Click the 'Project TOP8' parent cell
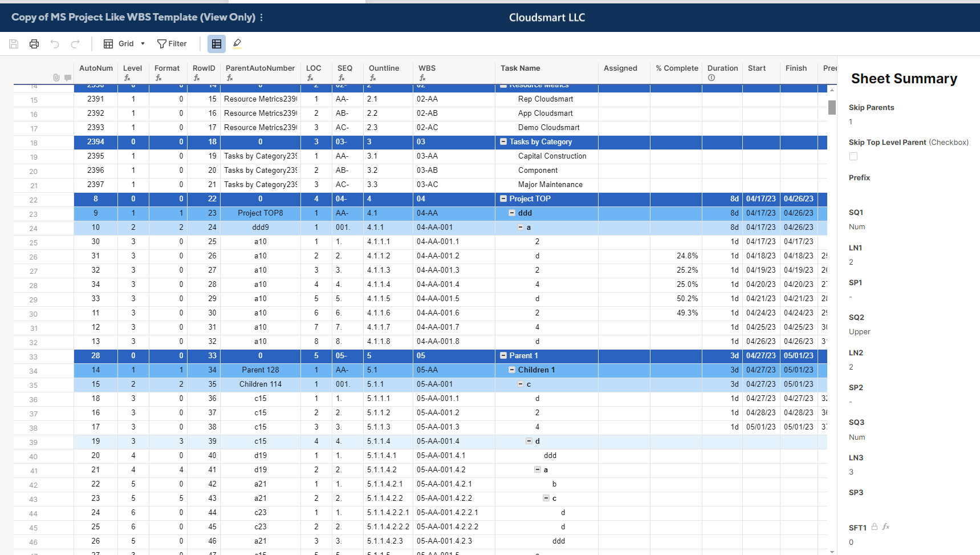Screen dimensions: 980x555 tap(260, 213)
